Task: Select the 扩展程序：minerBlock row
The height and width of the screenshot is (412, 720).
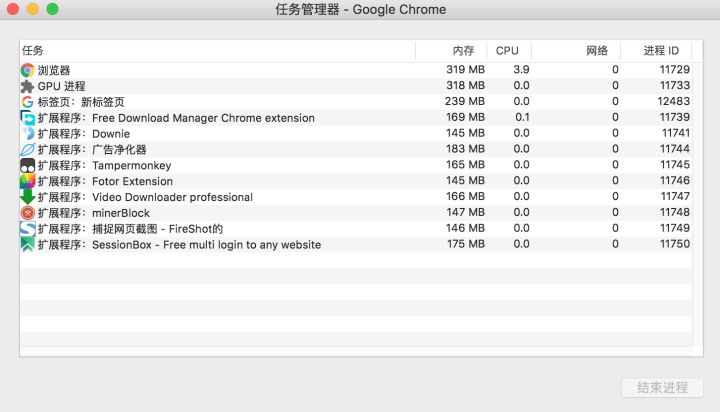Action: pyautogui.click(x=356, y=213)
